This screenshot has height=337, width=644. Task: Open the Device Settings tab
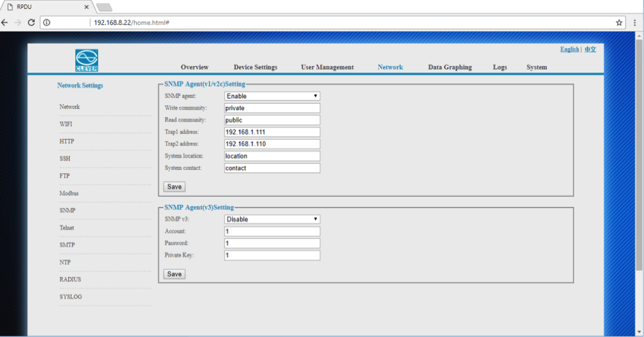(255, 67)
